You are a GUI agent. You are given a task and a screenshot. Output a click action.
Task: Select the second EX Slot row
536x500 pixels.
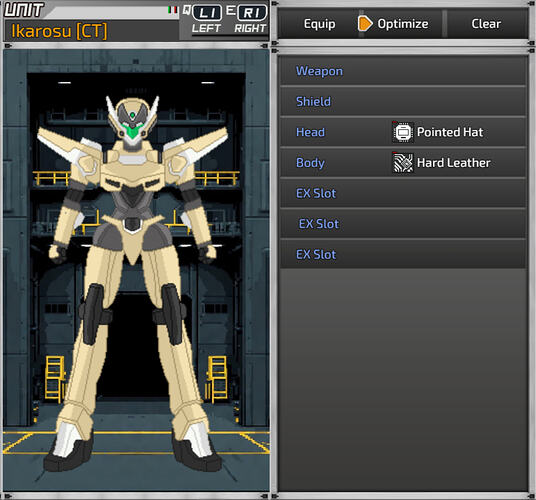tap(403, 224)
